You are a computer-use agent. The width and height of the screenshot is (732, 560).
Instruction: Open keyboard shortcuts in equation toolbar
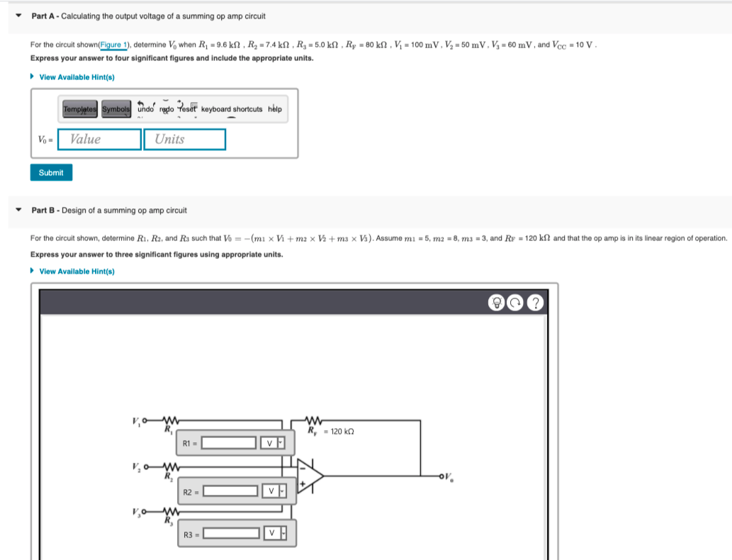tap(231, 109)
